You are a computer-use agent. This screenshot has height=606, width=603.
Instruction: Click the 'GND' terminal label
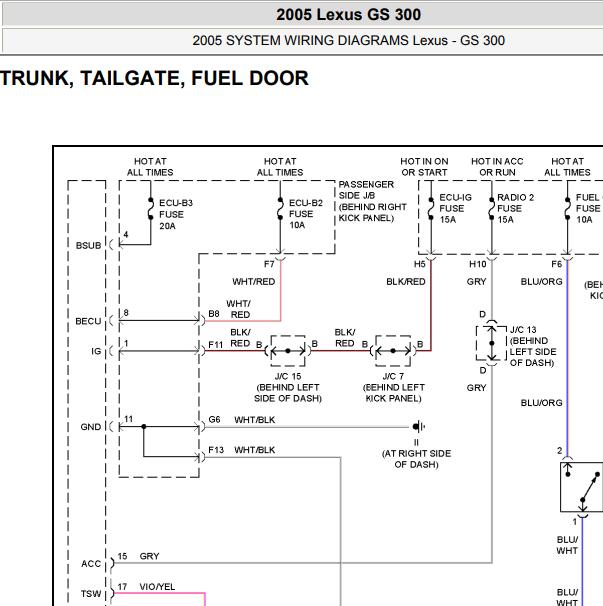pos(90,427)
